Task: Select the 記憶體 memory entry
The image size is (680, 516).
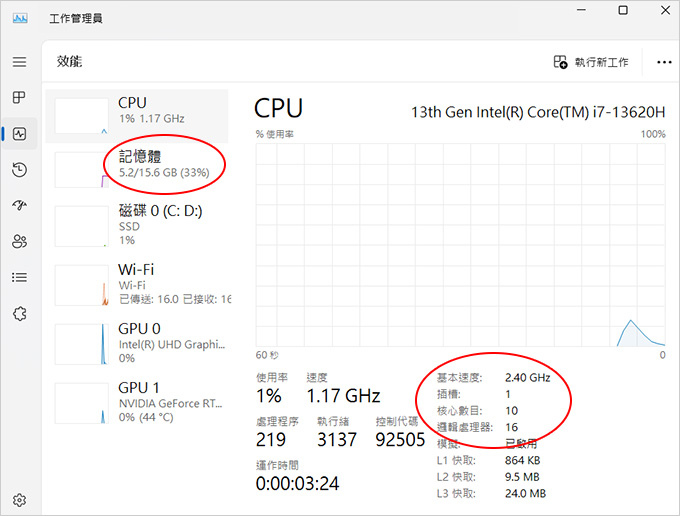Action: coord(137,169)
